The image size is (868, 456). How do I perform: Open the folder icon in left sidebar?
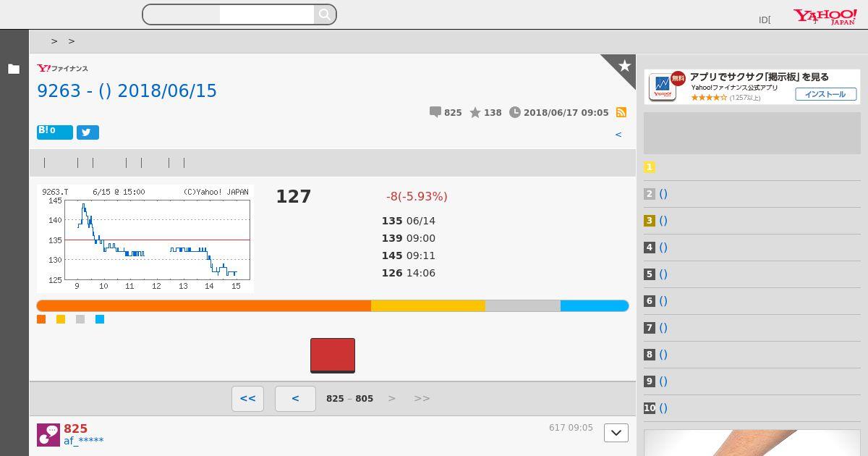[x=14, y=69]
